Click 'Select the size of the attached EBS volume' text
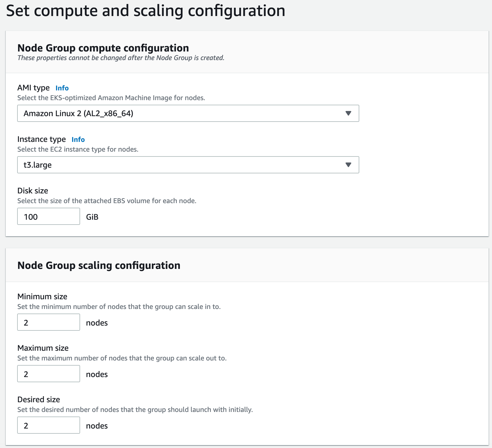Screen dimensions: 492x448 (107, 201)
